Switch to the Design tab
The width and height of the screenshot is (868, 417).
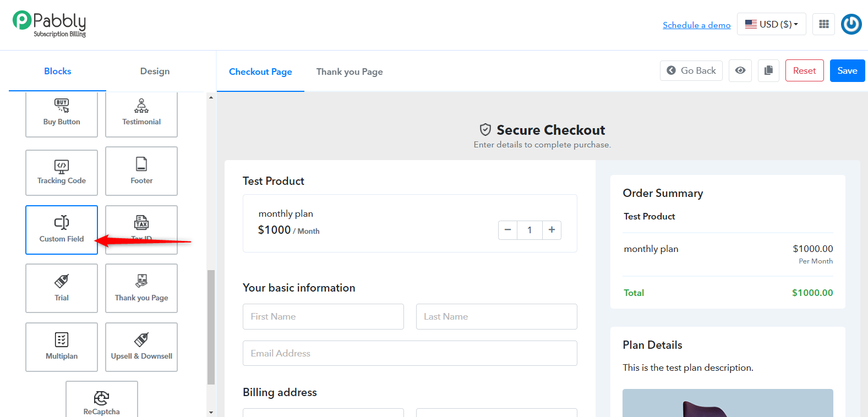tap(155, 71)
